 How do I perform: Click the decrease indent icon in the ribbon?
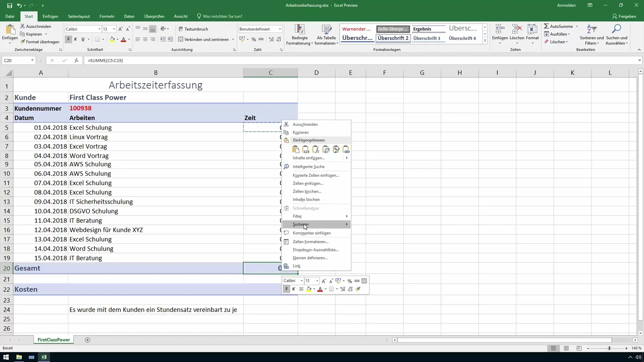tap(163, 39)
